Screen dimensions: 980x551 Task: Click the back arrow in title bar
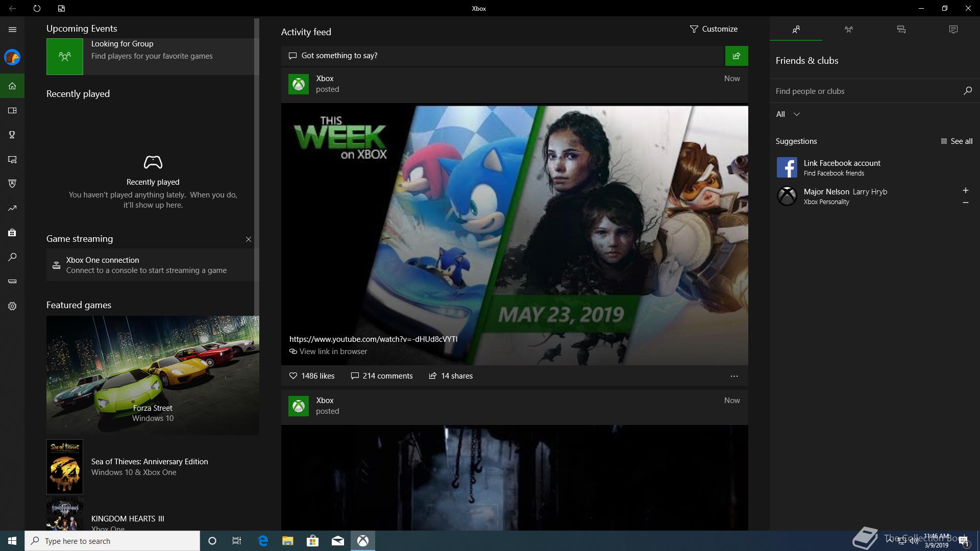point(12,8)
